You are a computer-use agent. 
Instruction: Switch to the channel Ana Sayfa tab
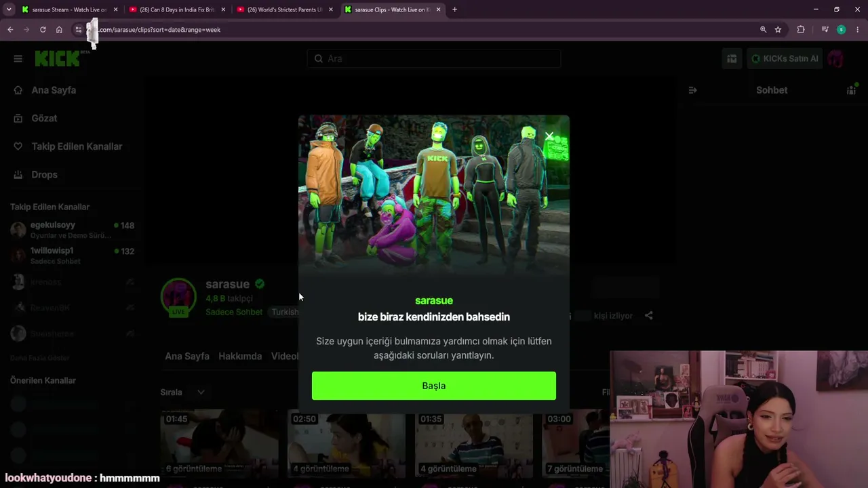pyautogui.click(x=187, y=357)
